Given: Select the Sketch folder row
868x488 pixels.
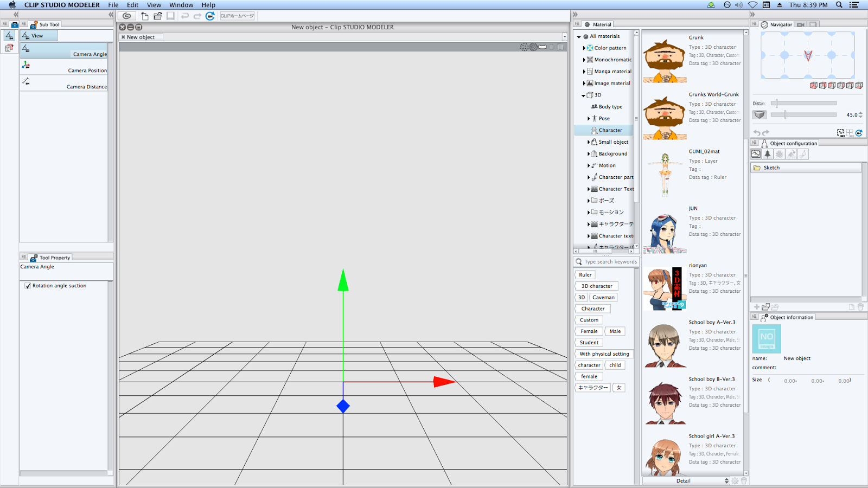Looking at the screenshot, I should coord(806,168).
